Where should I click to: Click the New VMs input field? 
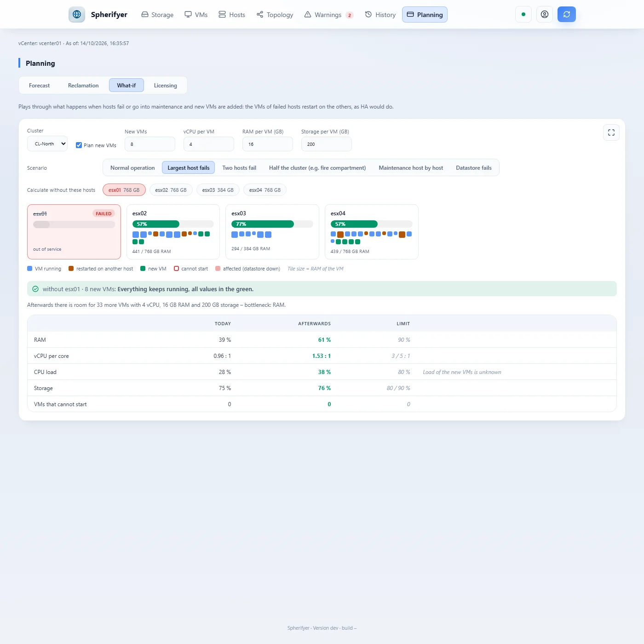pyautogui.click(x=150, y=144)
